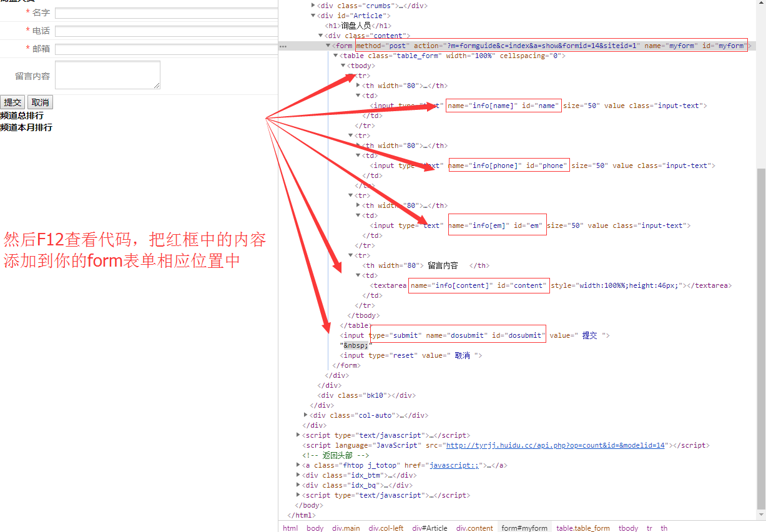
Task: Expand the div class="idx_bq" node
Action: point(298,485)
